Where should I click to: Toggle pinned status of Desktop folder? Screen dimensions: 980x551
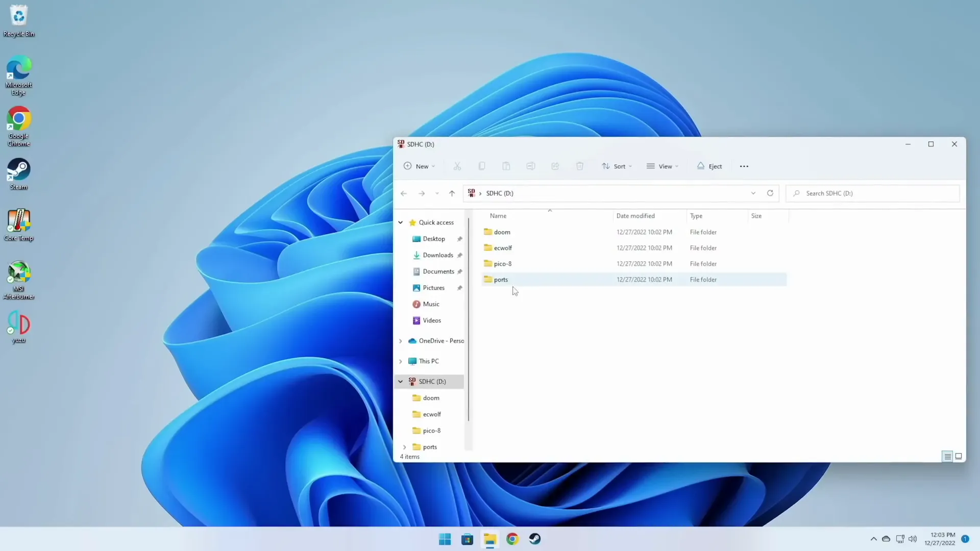point(460,238)
